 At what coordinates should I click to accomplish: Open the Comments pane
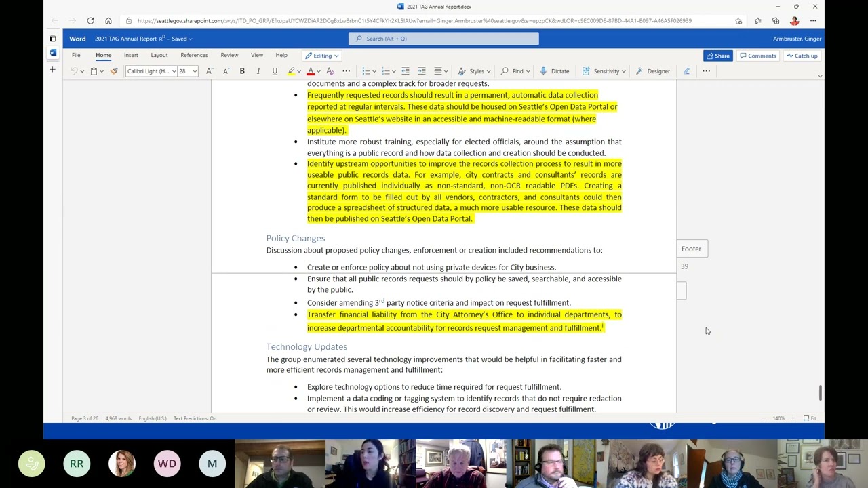pyautogui.click(x=758, y=56)
